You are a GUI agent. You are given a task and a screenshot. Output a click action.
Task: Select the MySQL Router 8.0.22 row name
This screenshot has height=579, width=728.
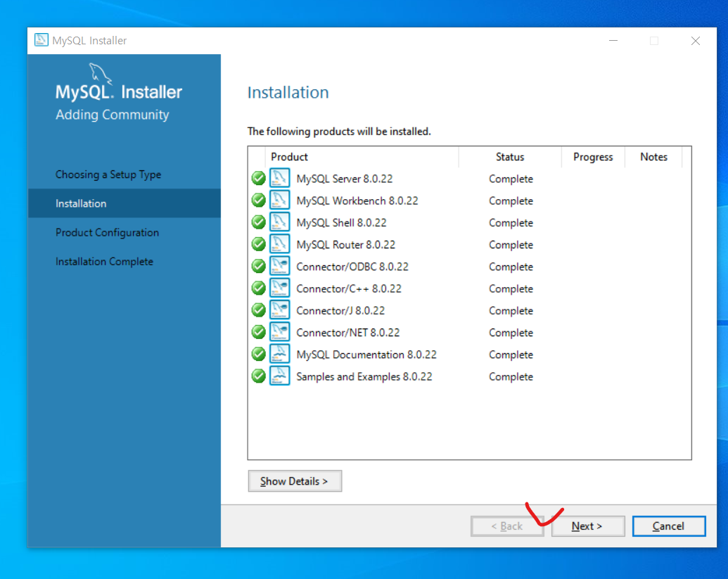pyautogui.click(x=346, y=245)
